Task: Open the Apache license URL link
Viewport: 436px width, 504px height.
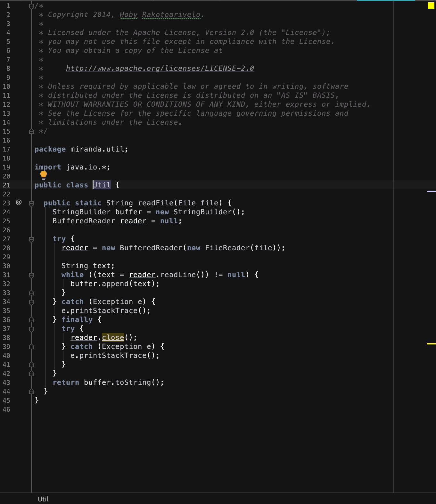Action: pyautogui.click(x=160, y=68)
